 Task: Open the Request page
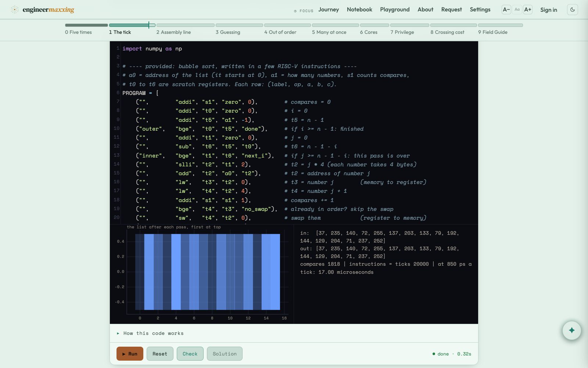[451, 10]
